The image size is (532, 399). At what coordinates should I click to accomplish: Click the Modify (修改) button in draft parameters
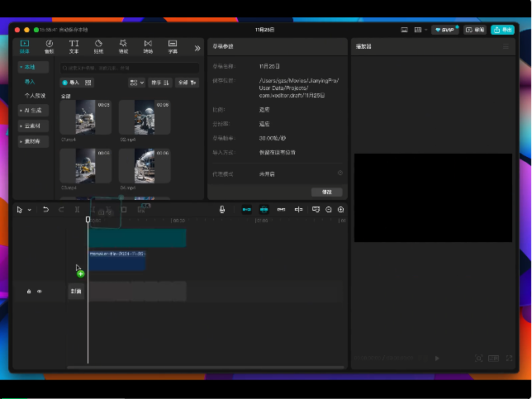(327, 192)
